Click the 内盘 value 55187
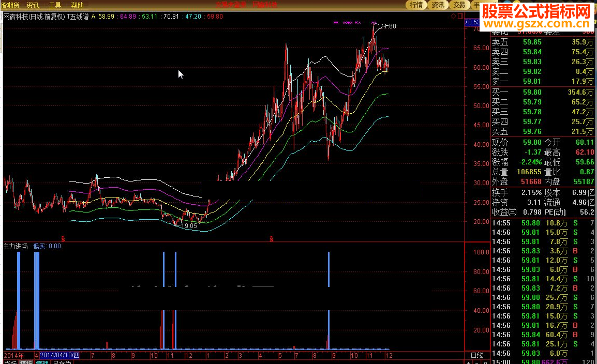 point(584,182)
